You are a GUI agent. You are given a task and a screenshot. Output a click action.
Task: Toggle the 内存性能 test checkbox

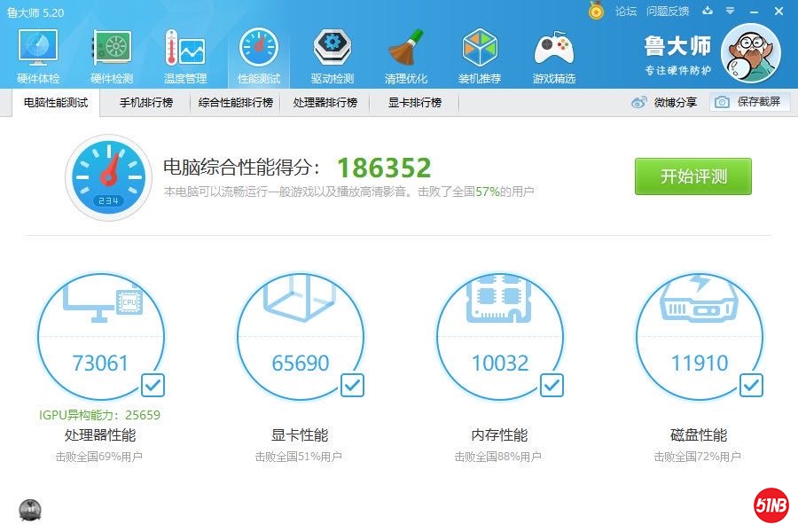click(552, 385)
